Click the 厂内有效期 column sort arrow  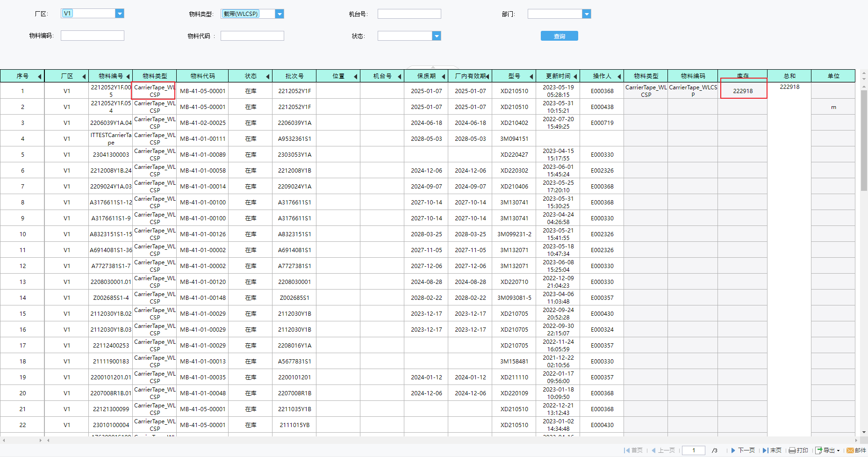point(488,76)
